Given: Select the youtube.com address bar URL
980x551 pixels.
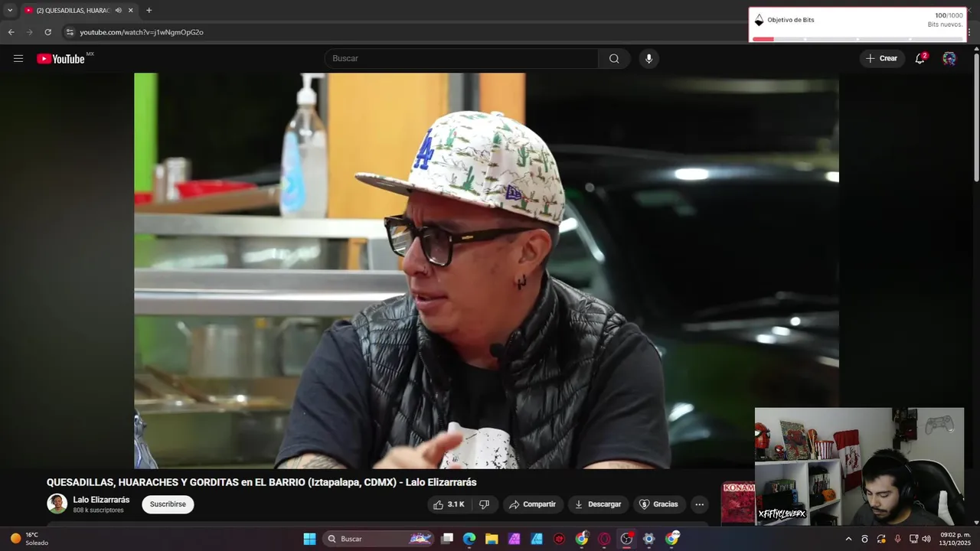Looking at the screenshot, I should click(142, 32).
